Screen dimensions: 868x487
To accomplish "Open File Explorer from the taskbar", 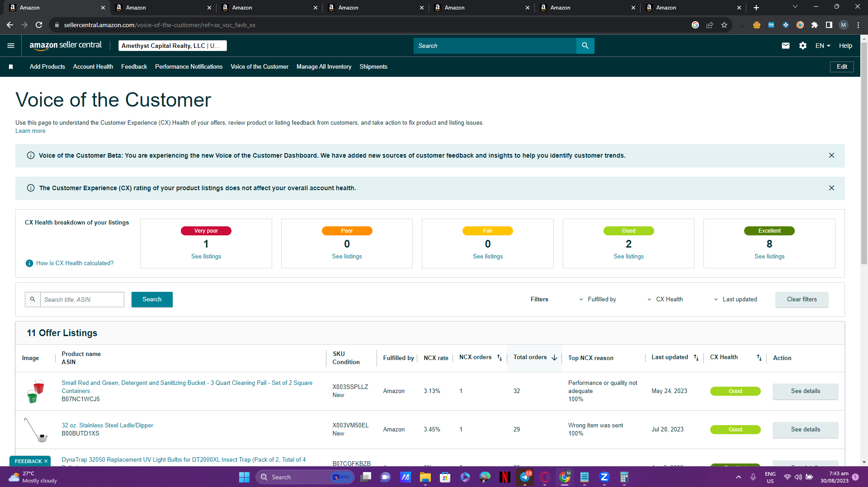I will point(425,477).
